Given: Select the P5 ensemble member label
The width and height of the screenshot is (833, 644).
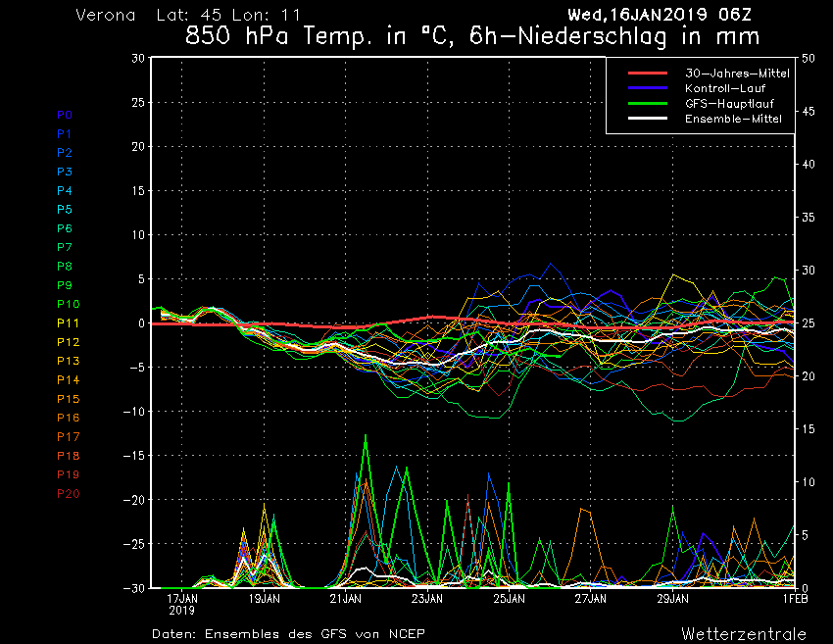Looking at the screenshot, I should 65,210.
